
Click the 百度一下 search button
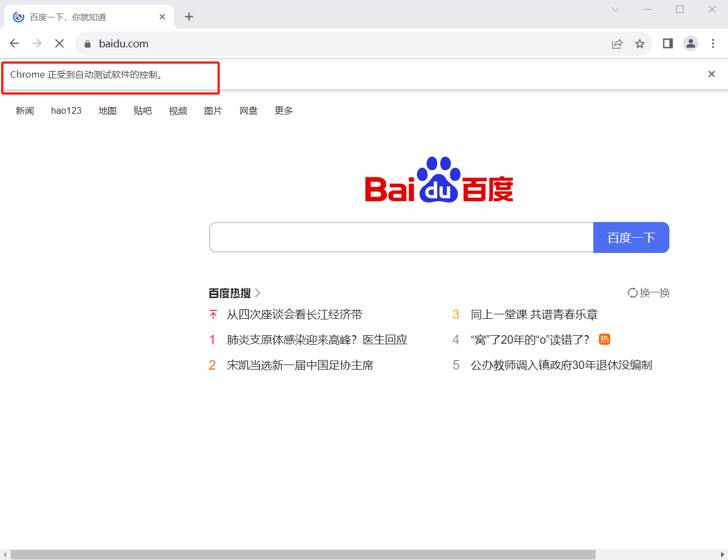coord(631,237)
